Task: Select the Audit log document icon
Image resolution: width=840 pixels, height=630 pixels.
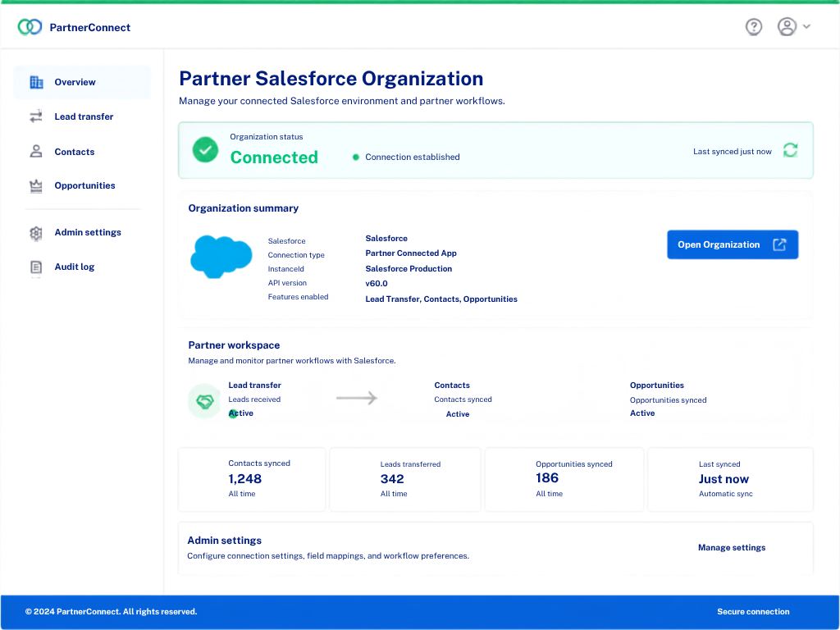Action: click(36, 267)
